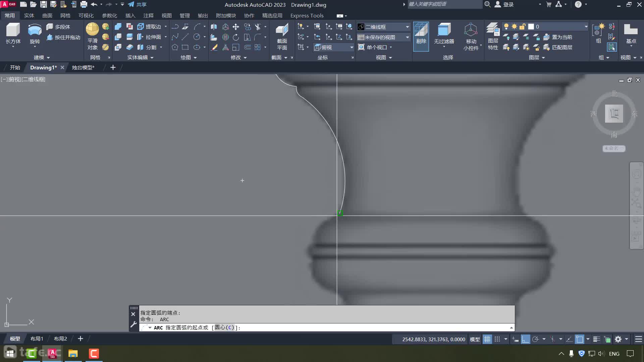The image size is (644, 362).
Task: Add a new drawing tab with plus
Action: pyautogui.click(x=113, y=67)
